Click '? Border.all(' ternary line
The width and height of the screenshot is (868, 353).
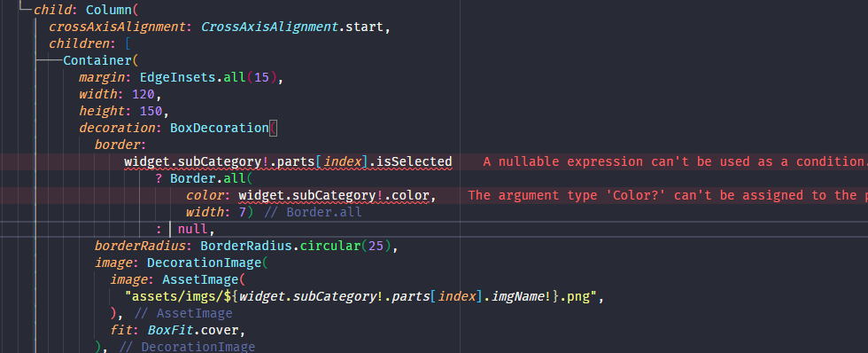tap(205, 178)
